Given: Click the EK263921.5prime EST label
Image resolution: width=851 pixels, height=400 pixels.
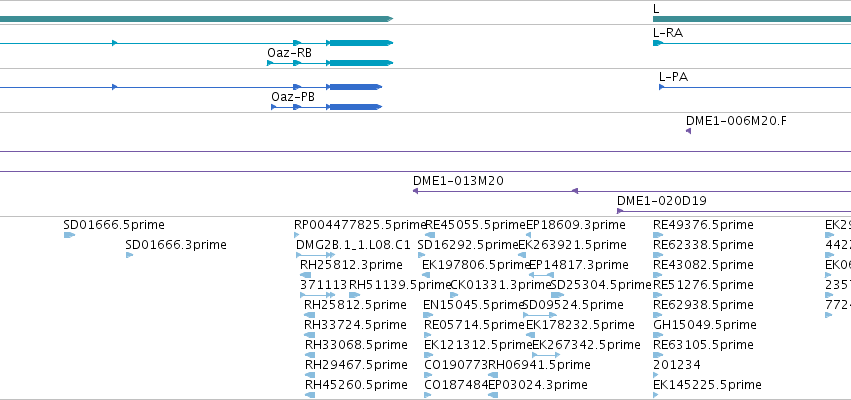Looking at the screenshot, I should coord(572,245).
